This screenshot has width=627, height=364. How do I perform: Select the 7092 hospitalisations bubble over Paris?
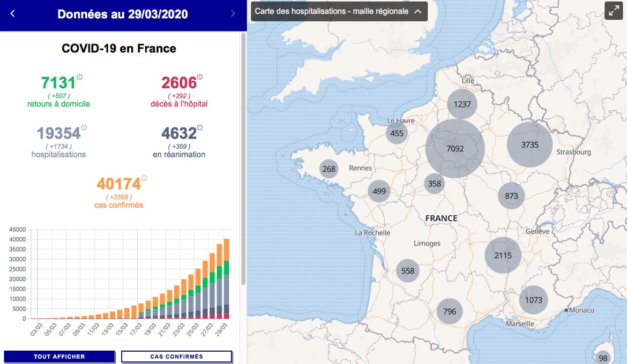click(x=455, y=148)
